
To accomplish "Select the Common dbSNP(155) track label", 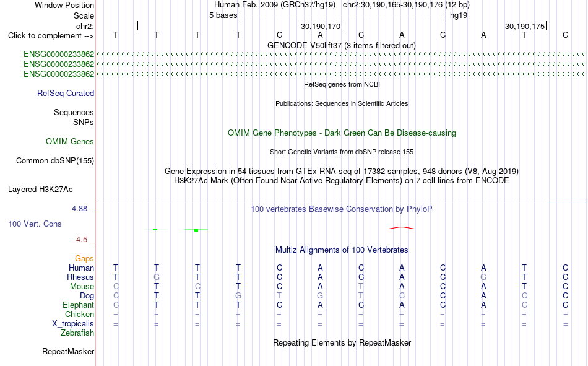I will [55, 160].
